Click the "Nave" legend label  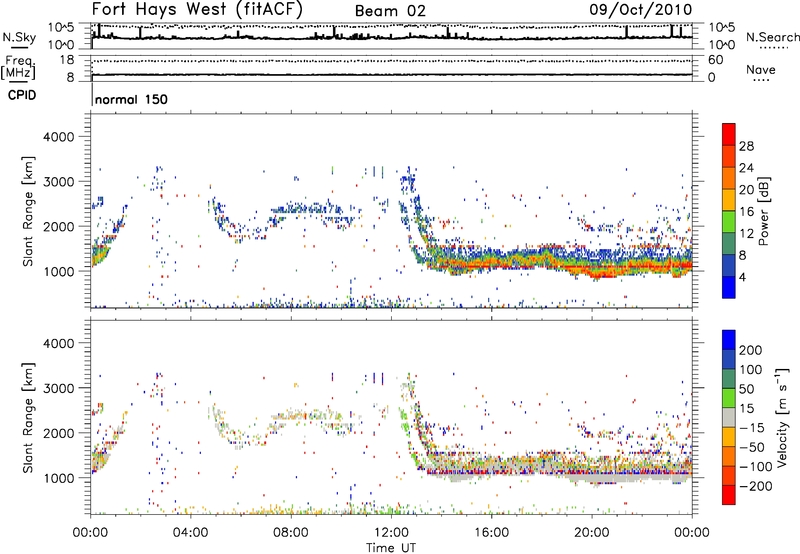pos(761,69)
